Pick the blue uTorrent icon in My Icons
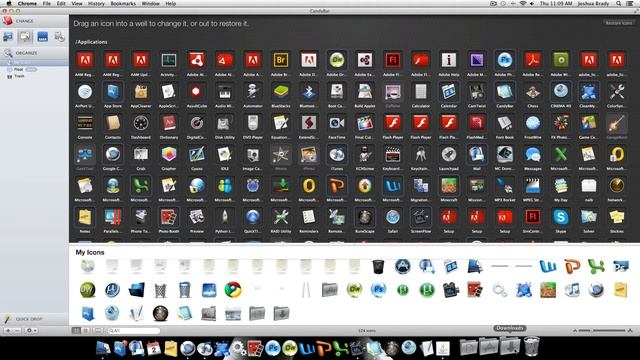 pyautogui.click(x=112, y=290)
